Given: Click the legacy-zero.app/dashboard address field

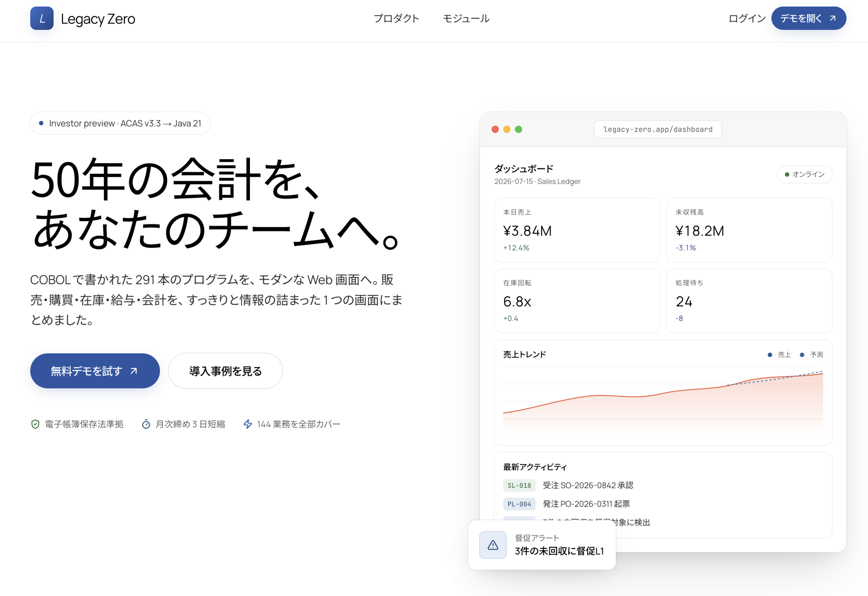Looking at the screenshot, I should pos(658,129).
